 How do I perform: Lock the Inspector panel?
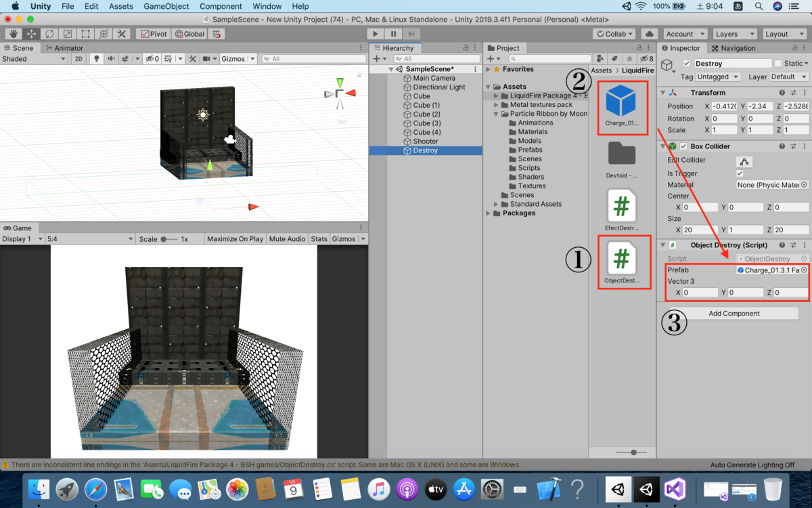(x=794, y=48)
